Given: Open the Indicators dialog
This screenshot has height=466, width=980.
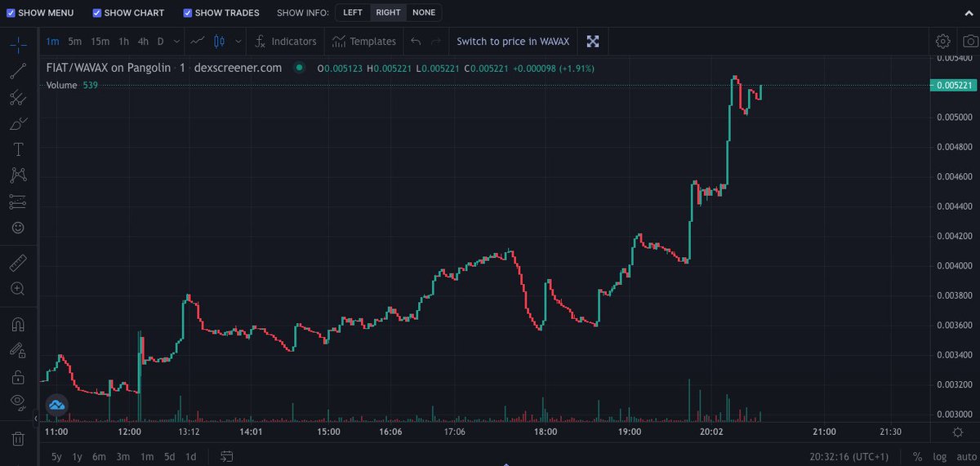Looking at the screenshot, I should (287, 41).
